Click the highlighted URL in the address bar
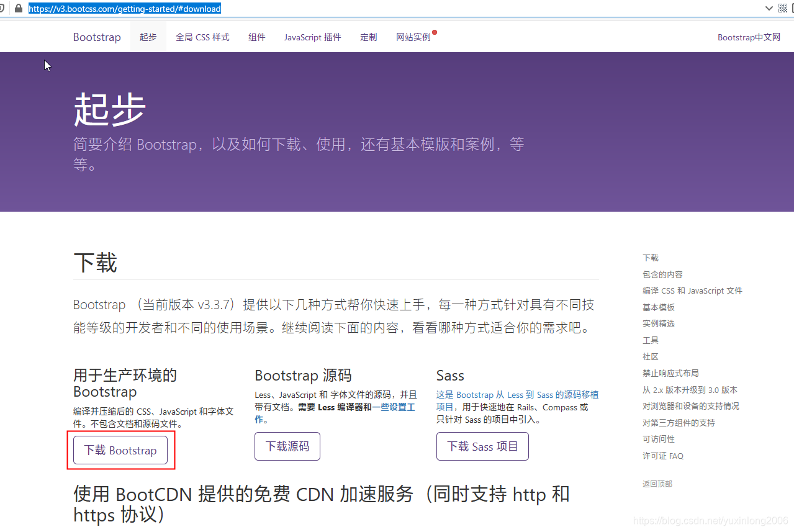Viewport: 794px width, 532px height. 124,9
